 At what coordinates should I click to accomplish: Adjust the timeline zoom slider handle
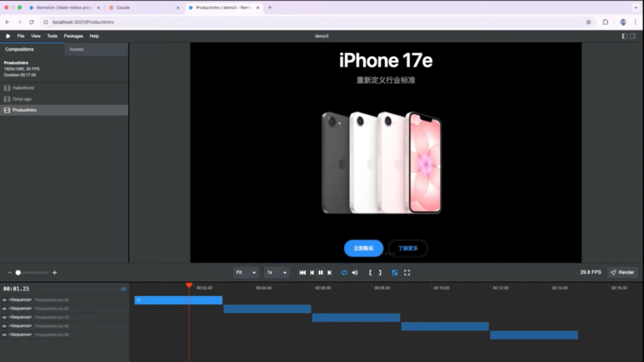(18, 273)
